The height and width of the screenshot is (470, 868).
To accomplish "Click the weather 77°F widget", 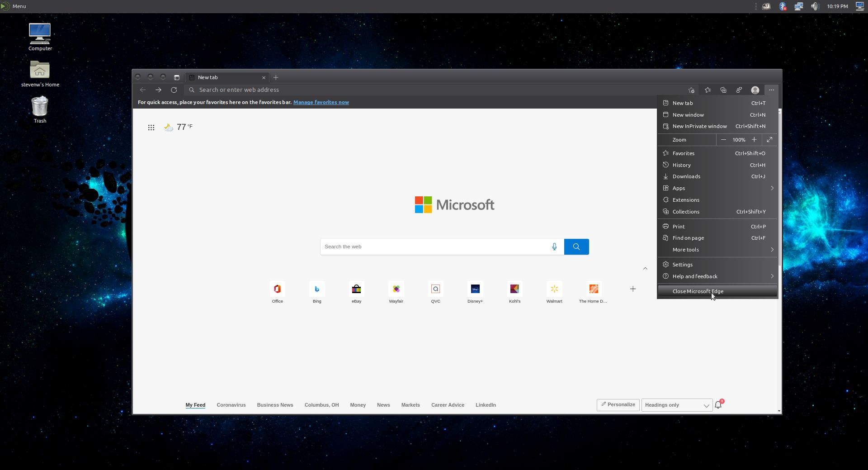I will (179, 127).
